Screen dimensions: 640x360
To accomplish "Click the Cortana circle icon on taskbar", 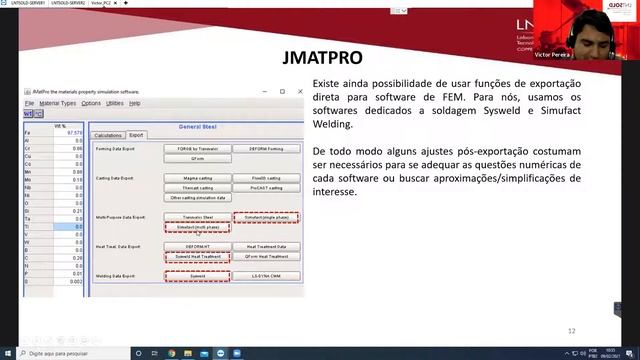I will coord(138,353).
